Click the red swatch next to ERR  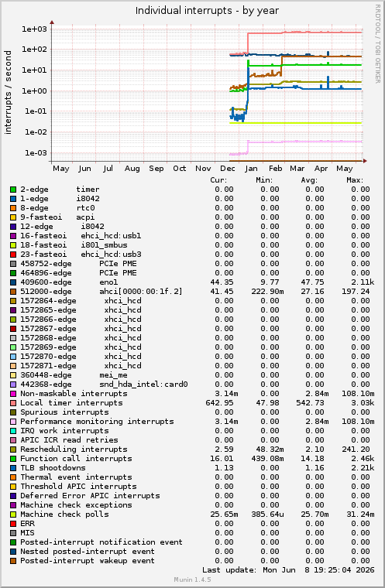[13, 525]
